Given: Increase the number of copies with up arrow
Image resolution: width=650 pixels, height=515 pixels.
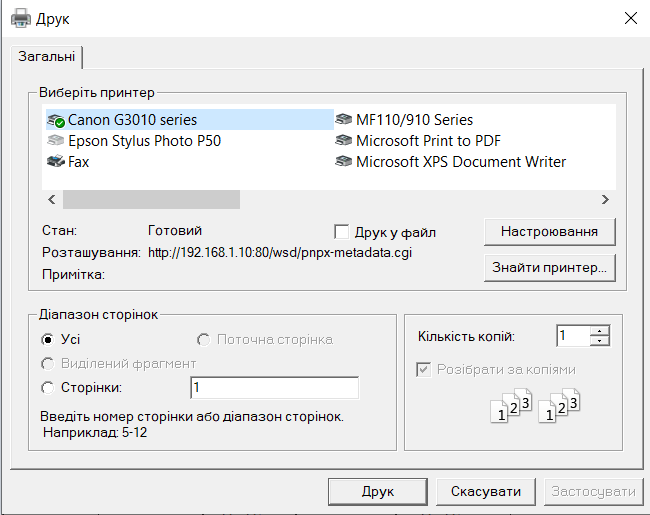Looking at the screenshot, I should (600, 331).
